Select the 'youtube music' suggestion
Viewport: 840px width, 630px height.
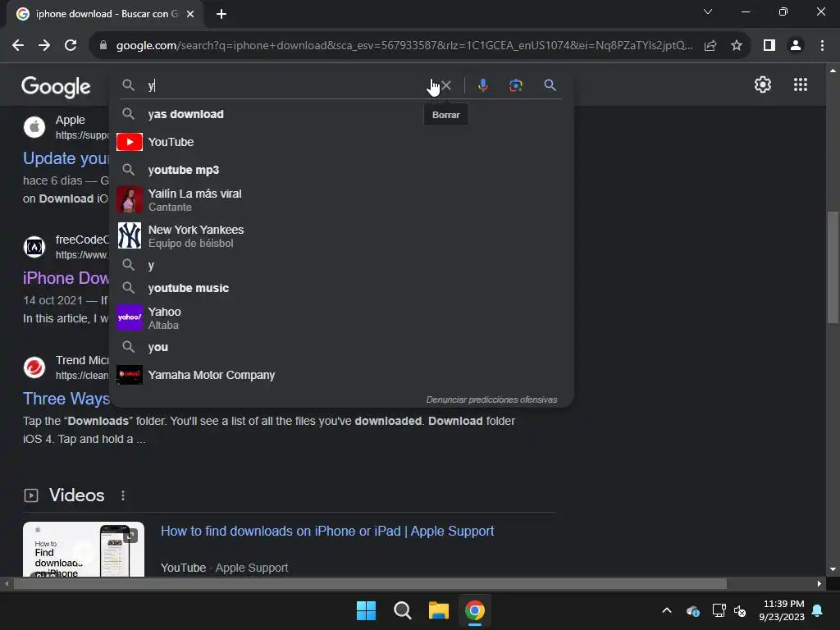tap(341, 288)
